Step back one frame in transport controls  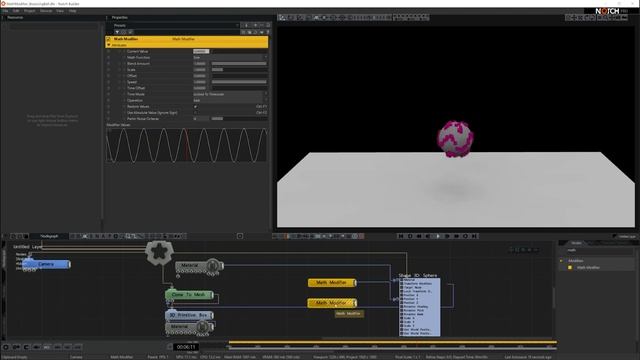coord(429,236)
